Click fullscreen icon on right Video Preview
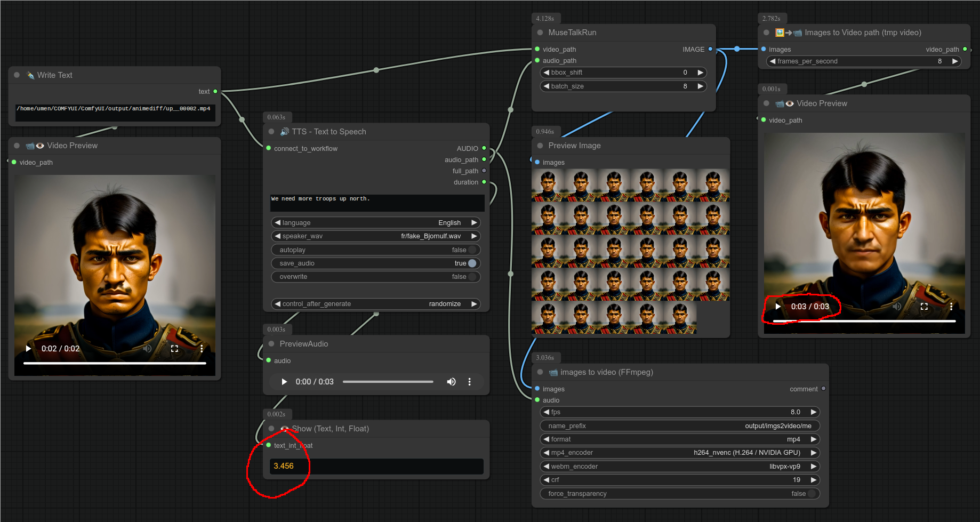The image size is (980, 522). point(924,307)
